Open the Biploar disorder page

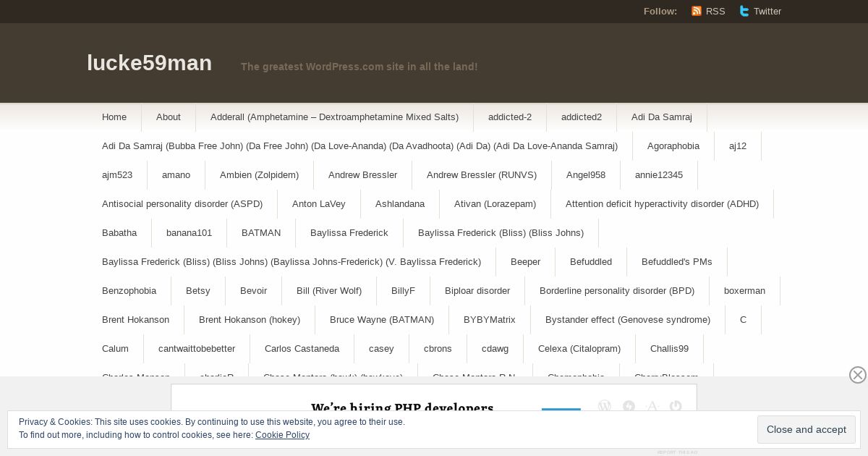point(477,290)
